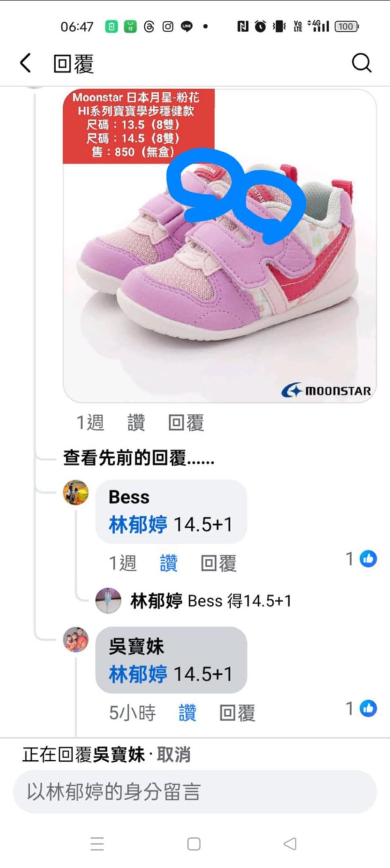Cancel replying with 取消
The width and height of the screenshot is (390, 868).
click(174, 755)
